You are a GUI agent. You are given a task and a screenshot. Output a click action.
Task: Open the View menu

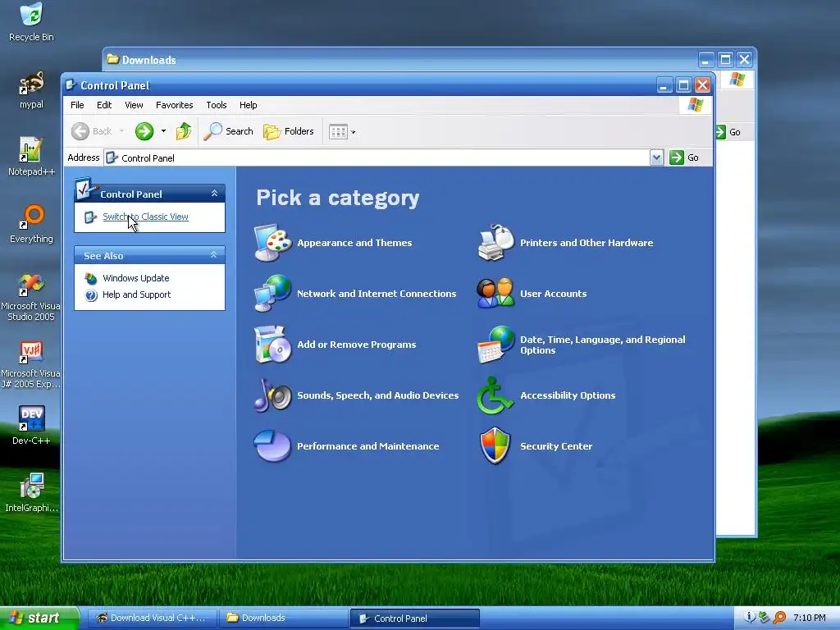134,105
